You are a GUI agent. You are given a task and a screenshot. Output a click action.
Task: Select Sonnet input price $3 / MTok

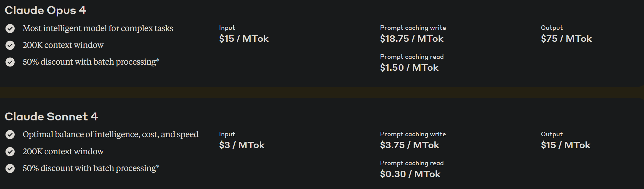tap(242, 145)
